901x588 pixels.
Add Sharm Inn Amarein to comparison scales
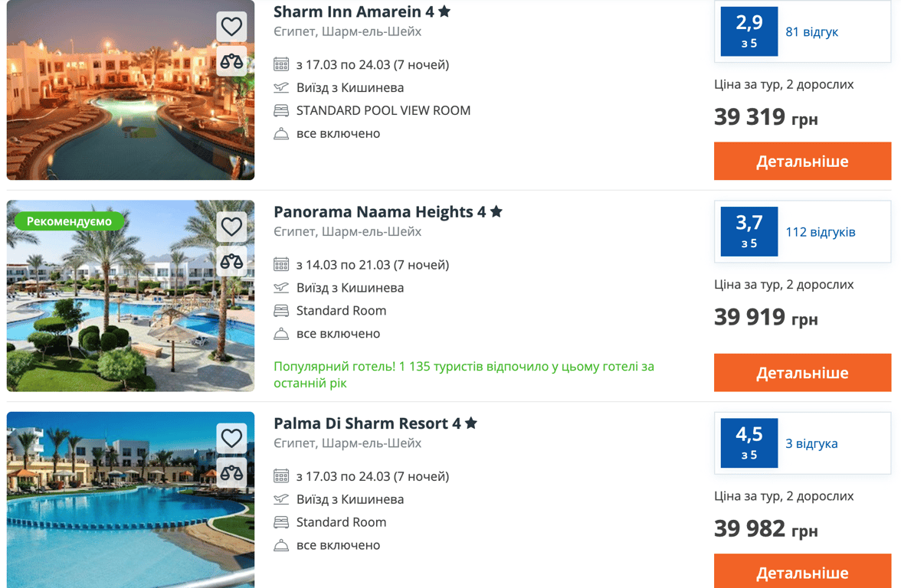pos(231,61)
